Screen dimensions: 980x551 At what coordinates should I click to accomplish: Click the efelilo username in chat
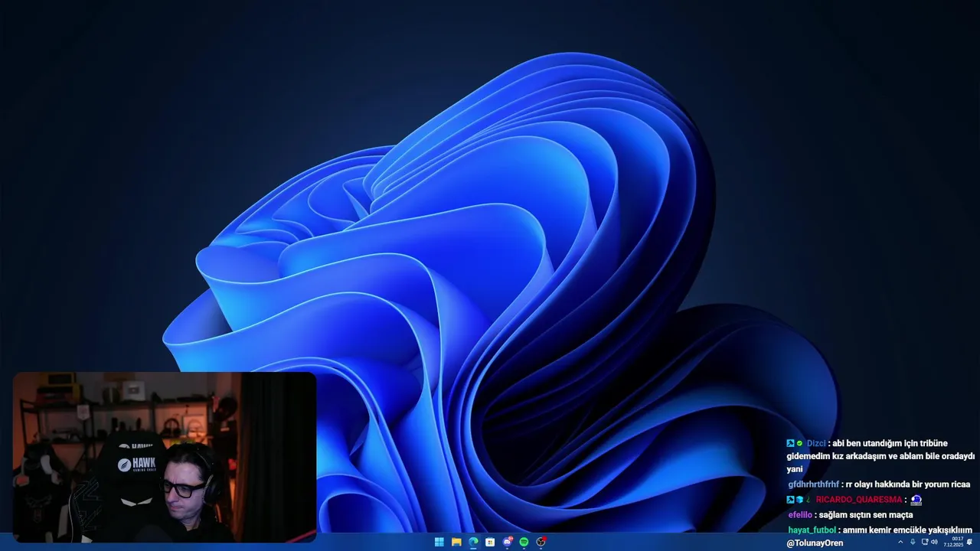pos(800,515)
